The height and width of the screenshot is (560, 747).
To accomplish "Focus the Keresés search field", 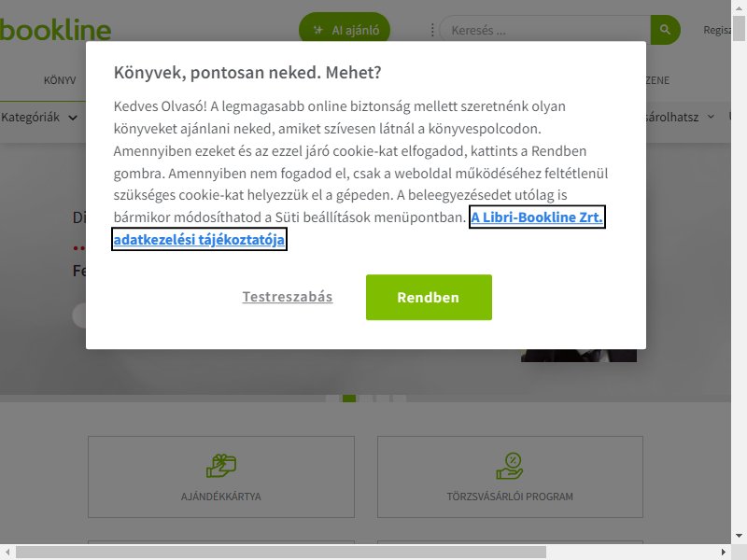I will pos(545,30).
